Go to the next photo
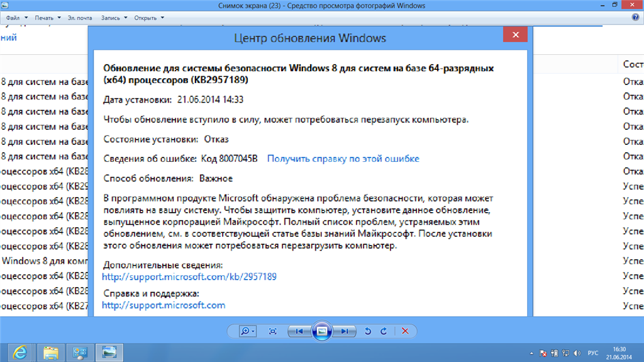This screenshot has width=644, height=362. click(344, 331)
